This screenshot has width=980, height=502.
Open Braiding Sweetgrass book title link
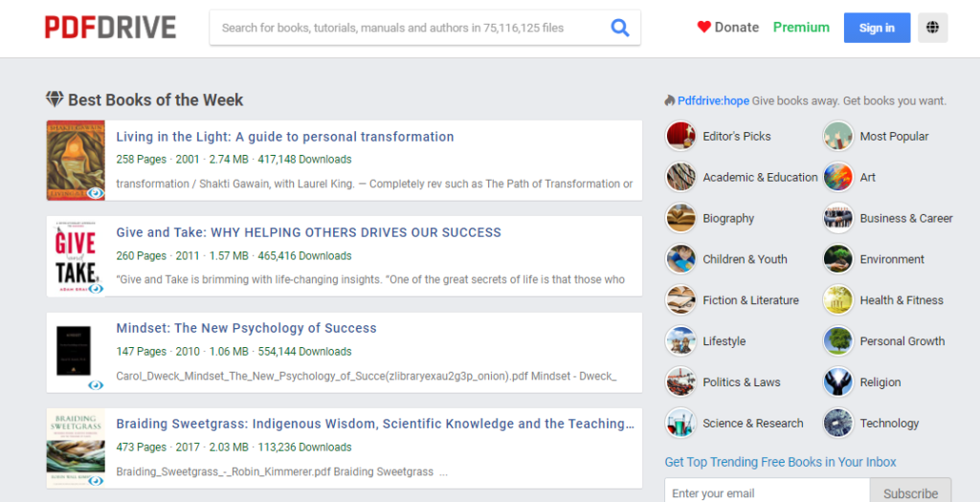pos(375,424)
